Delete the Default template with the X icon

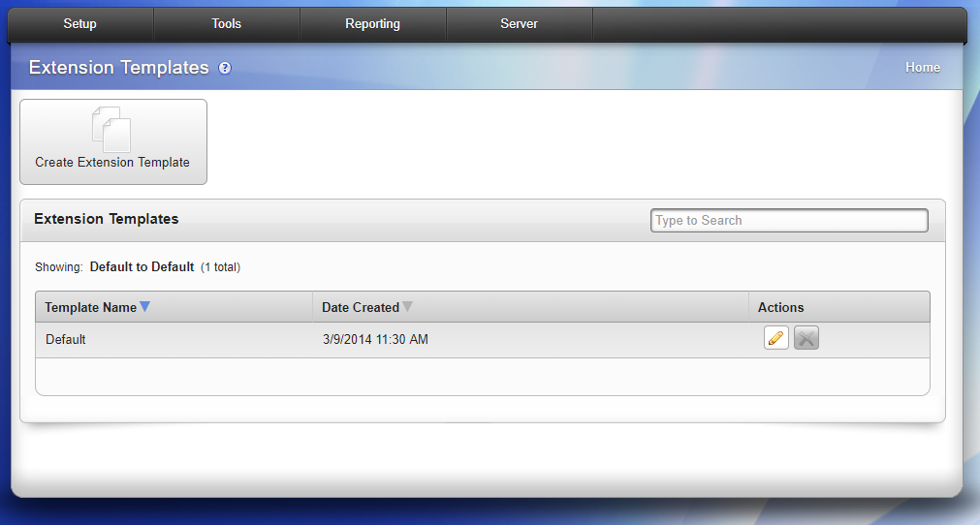pyautogui.click(x=806, y=338)
